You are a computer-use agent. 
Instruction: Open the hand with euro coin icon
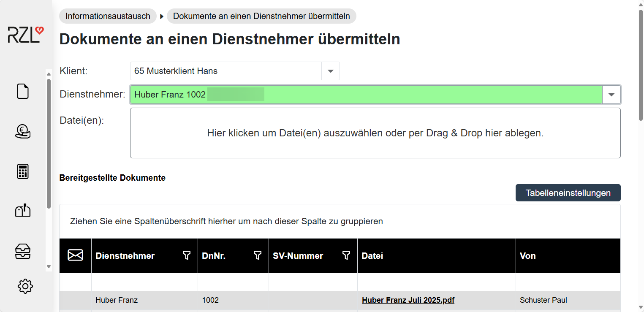pyautogui.click(x=23, y=131)
